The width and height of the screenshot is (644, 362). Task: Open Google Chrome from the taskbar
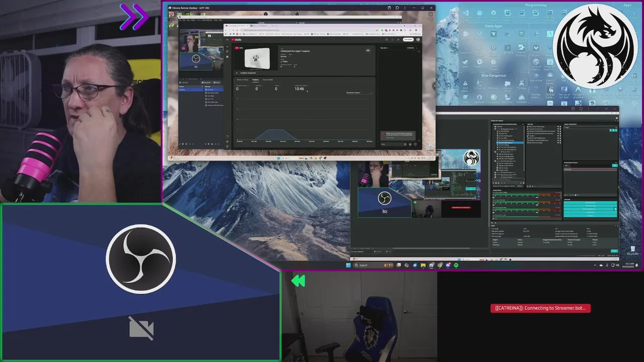click(x=440, y=265)
